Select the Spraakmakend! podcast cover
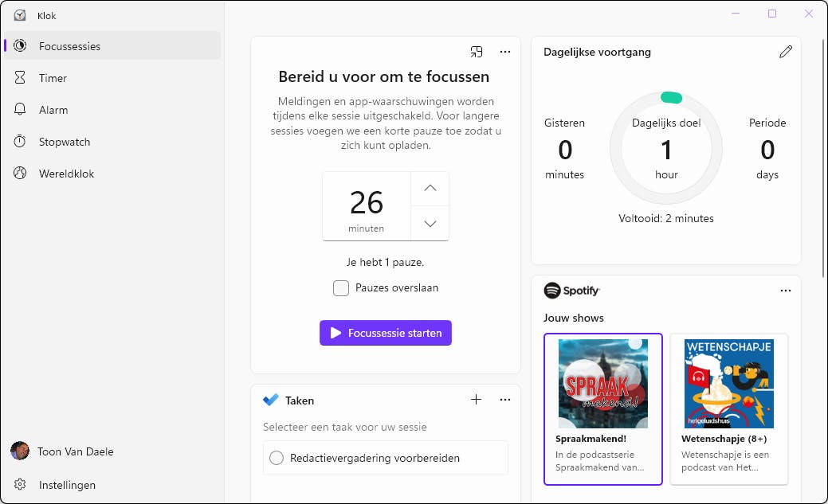Image resolution: width=828 pixels, height=504 pixels. tap(603, 384)
